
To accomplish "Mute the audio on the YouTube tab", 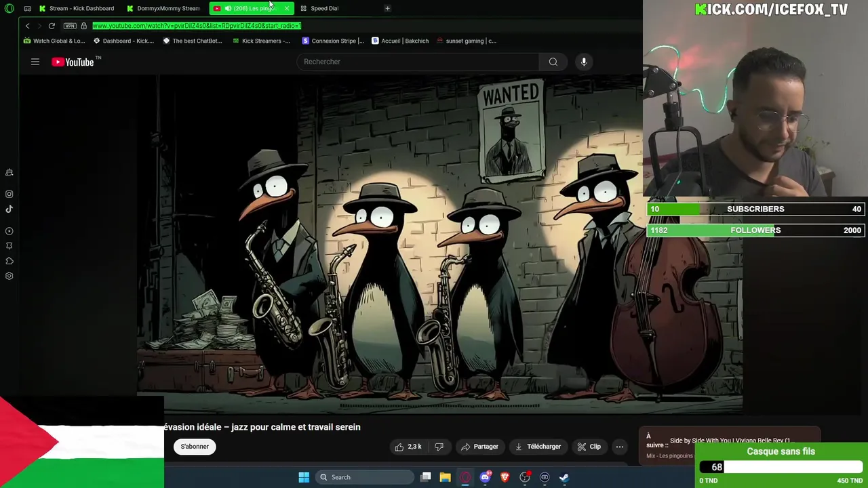I will [x=228, y=8].
